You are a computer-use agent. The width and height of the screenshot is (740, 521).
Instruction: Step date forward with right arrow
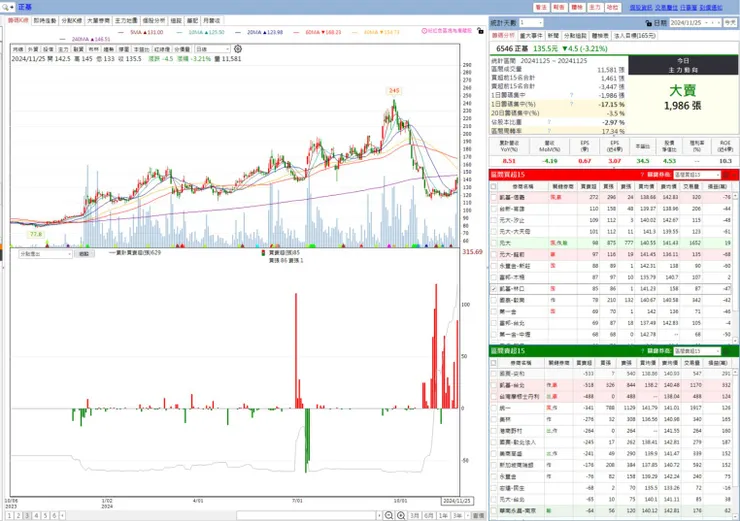click(x=718, y=23)
